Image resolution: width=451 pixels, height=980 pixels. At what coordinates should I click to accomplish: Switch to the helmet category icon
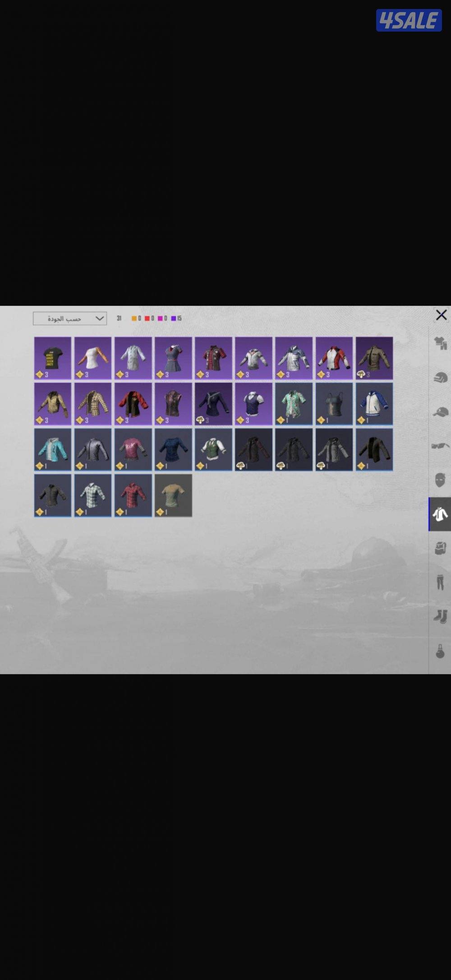(x=440, y=378)
